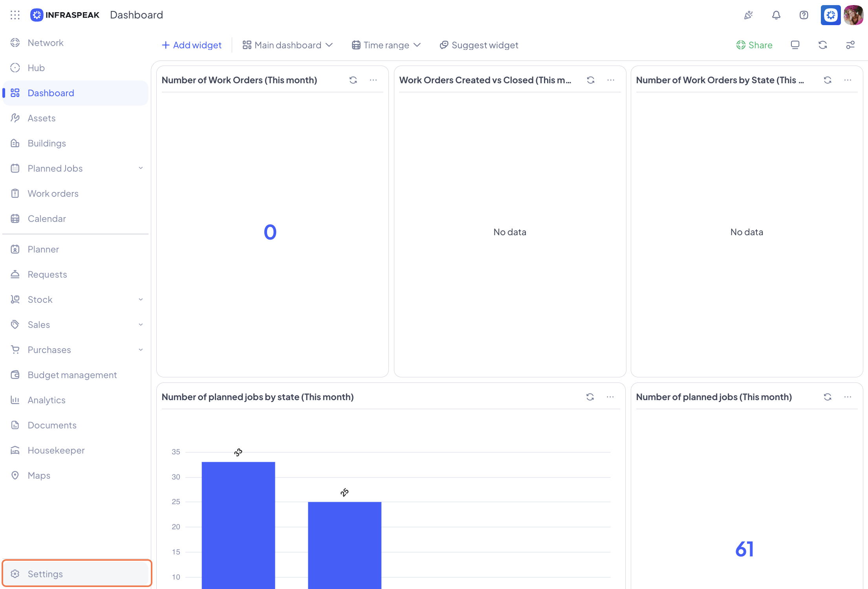Expand Stock submenu chevron
The height and width of the screenshot is (589, 868).
pos(141,300)
